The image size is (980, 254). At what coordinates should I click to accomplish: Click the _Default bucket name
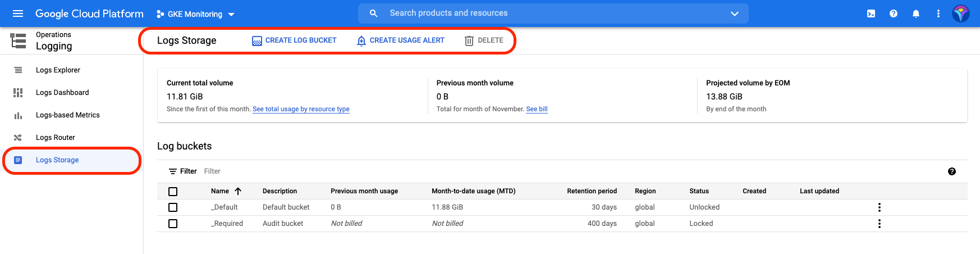point(224,207)
